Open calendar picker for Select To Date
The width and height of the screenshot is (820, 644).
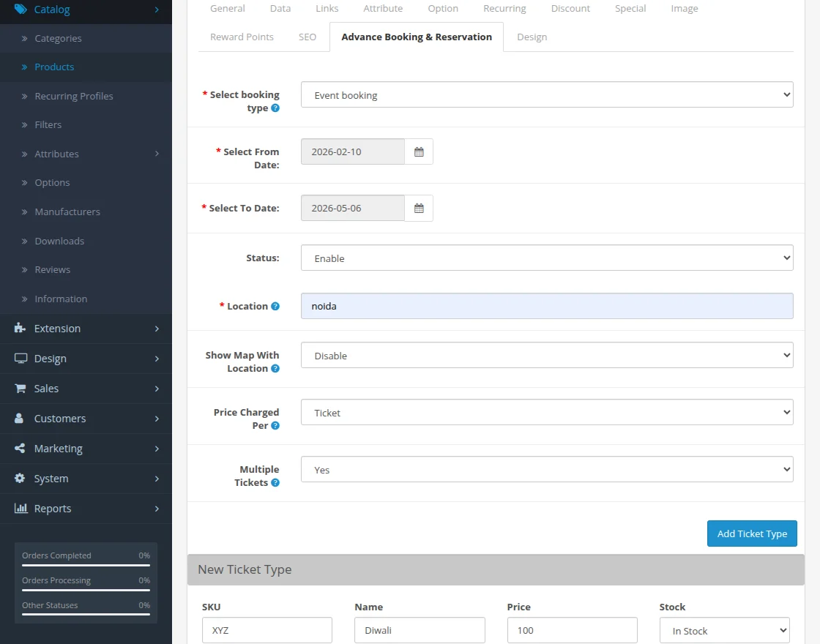tap(419, 208)
